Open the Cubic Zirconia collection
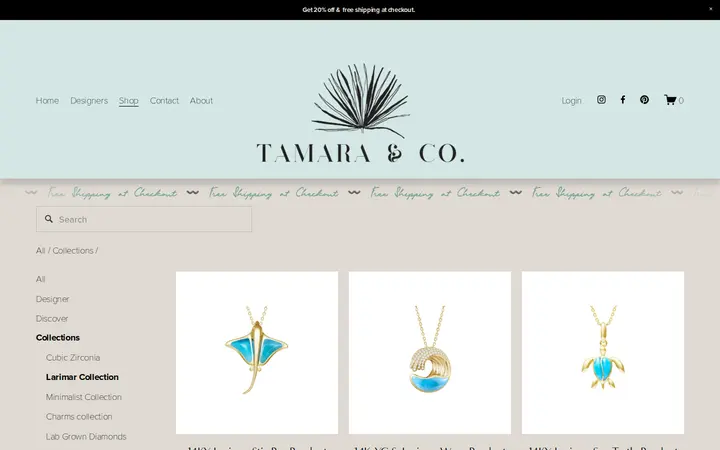This screenshot has width=720, height=450. [x=73, y=357]
